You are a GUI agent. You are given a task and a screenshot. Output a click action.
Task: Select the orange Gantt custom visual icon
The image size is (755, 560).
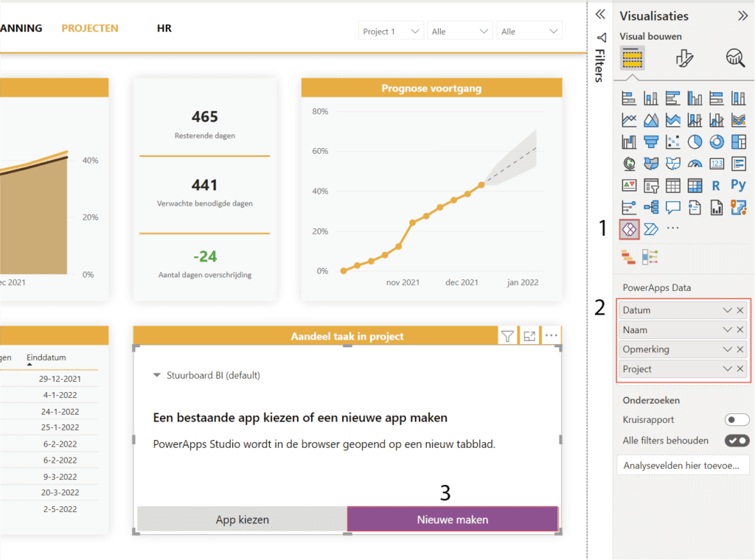pyautogui.click(x=628, y=257)
